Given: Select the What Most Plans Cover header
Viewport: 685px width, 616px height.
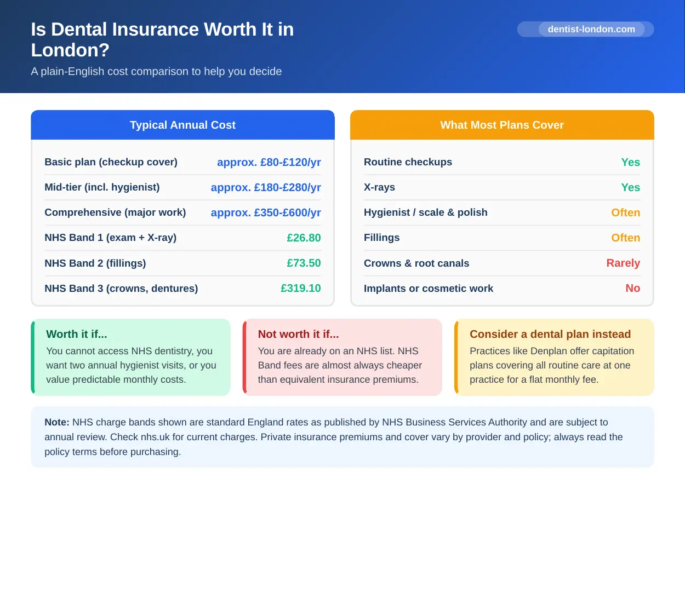Looking at the screenshot, I should pos(502,125).
